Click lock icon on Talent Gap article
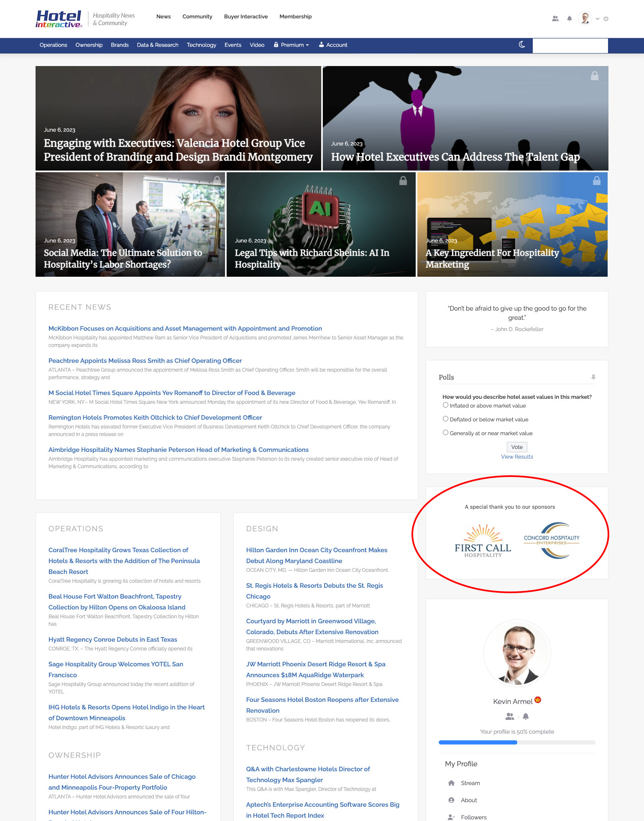Image resolution: width=644 pixels, height=821 pixels. click(x=594, y=76)
